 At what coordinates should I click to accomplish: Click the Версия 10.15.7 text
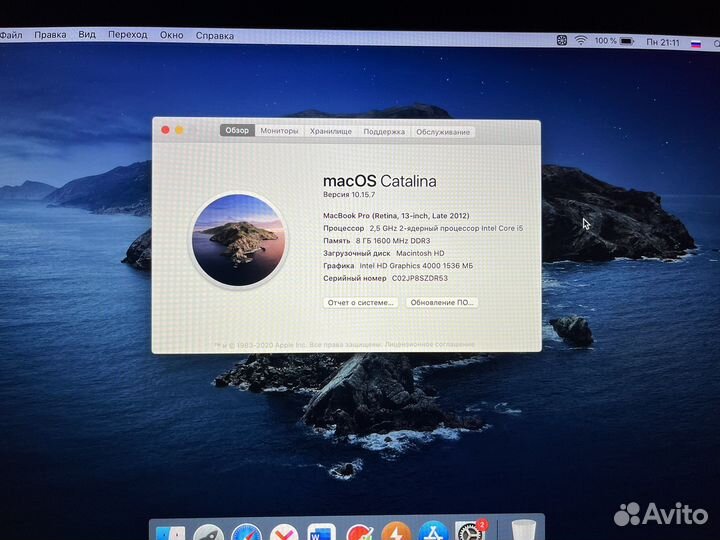click(x=349, y=195)
